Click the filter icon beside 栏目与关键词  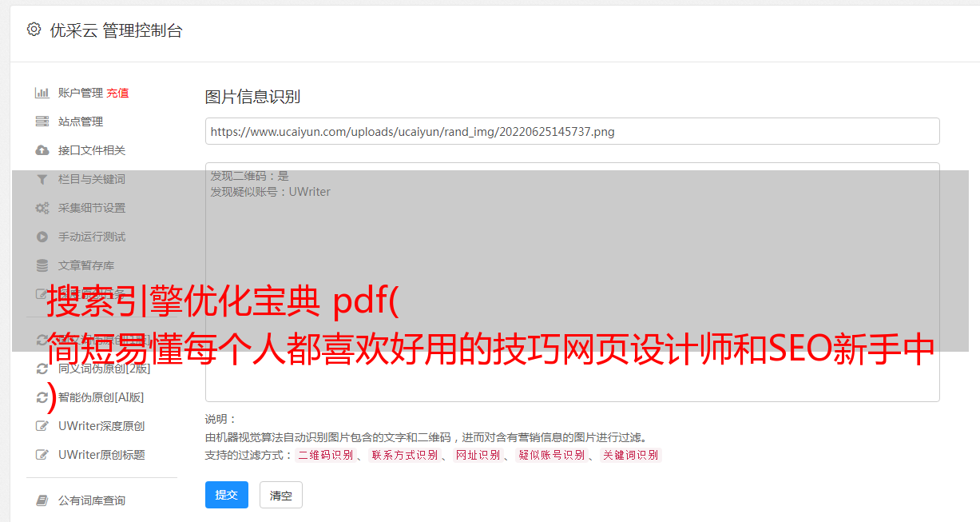[x=42, y=179]
